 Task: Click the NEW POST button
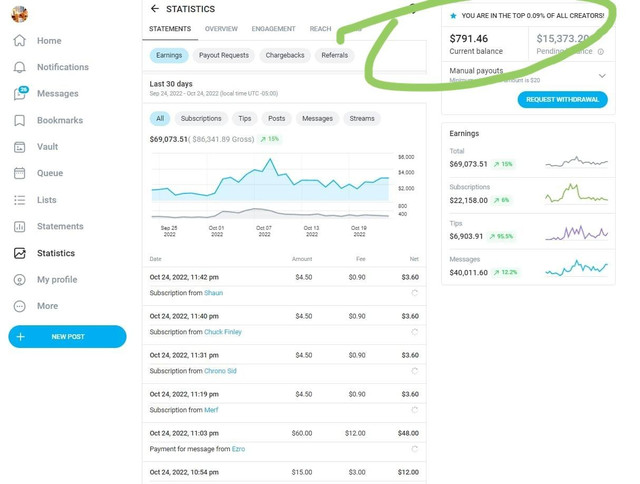point(67,337)
